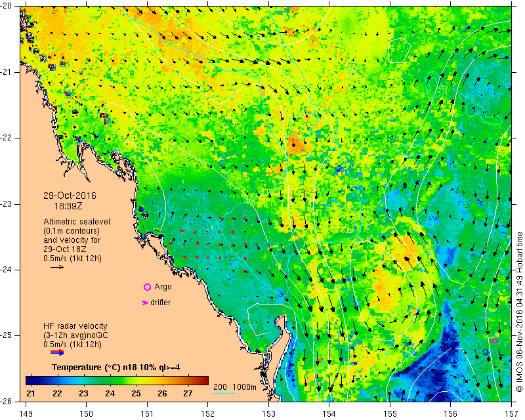Click the longitude axis label 153
Viewport: 525px width, 420px height.
(268, 413)
